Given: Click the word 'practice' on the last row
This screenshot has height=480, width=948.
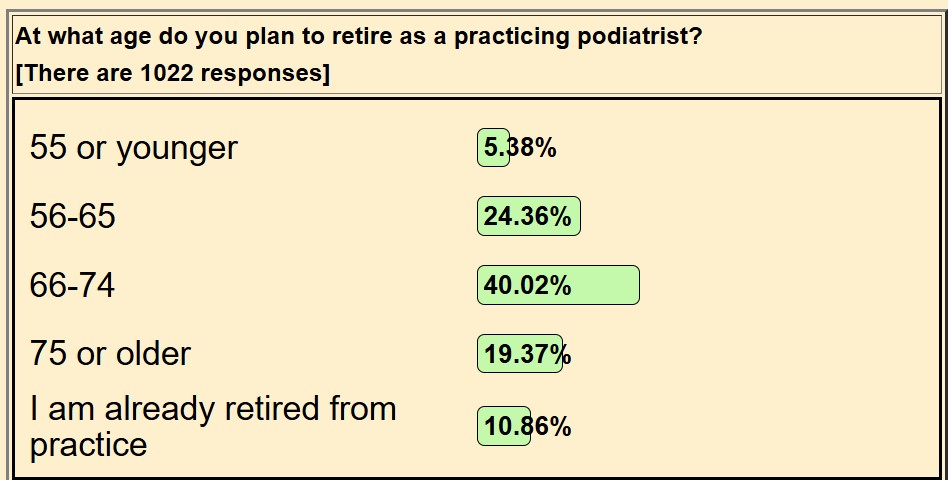Looking at the screenshot, I should point(88,446).
